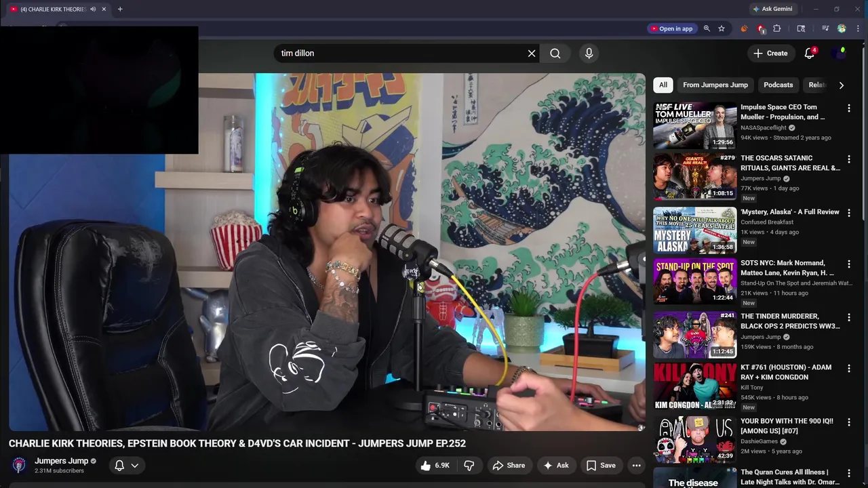The height and width of the screenshot is (488, 868).
Task: Bookmark this page with star icon
Action: (722, 28)
